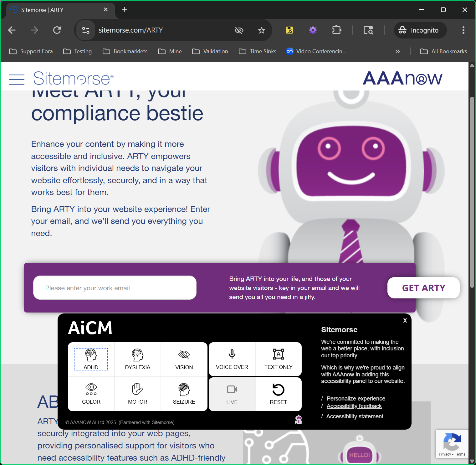Switch to Text Only mode
This screenshot has height=465, width=476.
pyautogui.click(x=278, y=359)
